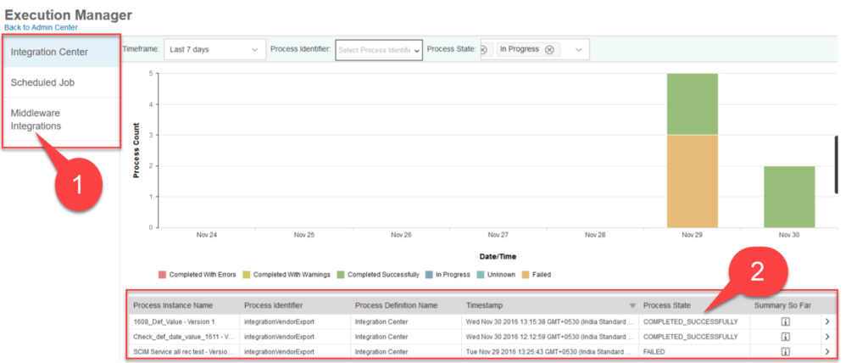
Task: Click the Timestamp column sort arrow
Action: pyautogui.click(x=632, y=305)
